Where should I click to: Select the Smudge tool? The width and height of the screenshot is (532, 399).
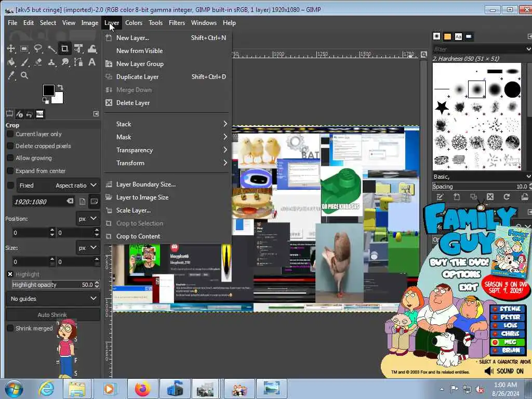[x=65, y=62]
